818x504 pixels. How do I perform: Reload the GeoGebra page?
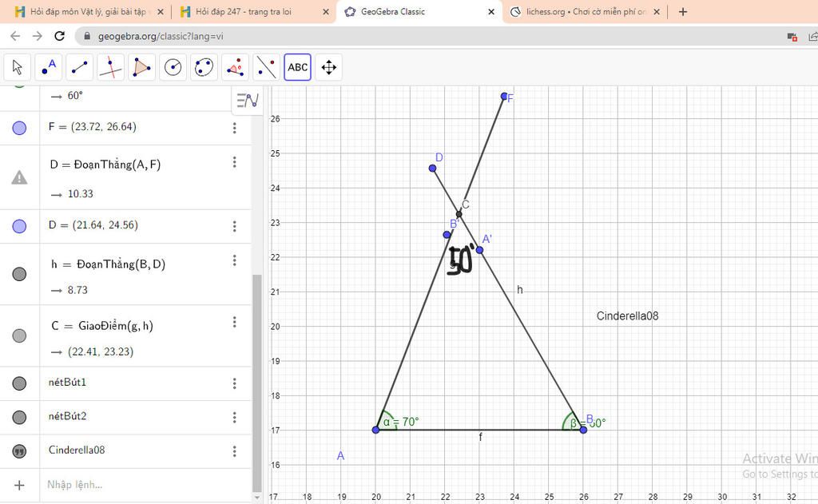click(59, 36)
